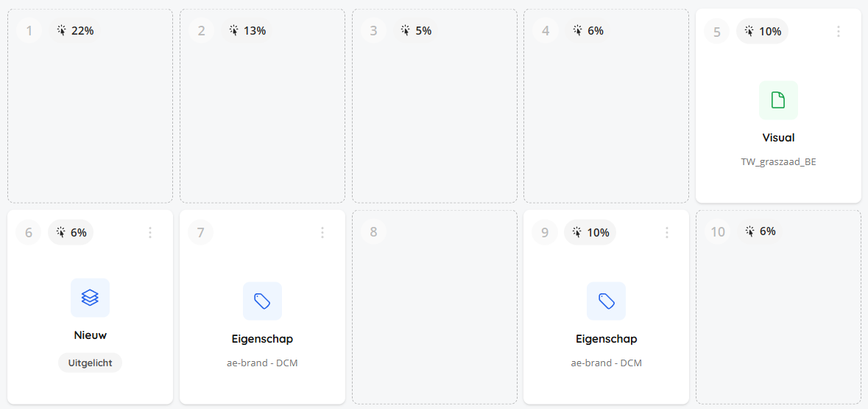This screenshot has height=409, width=868.
Task: Click the TW_graszaad_BE text on Visual card
Action: pos(778,162)
